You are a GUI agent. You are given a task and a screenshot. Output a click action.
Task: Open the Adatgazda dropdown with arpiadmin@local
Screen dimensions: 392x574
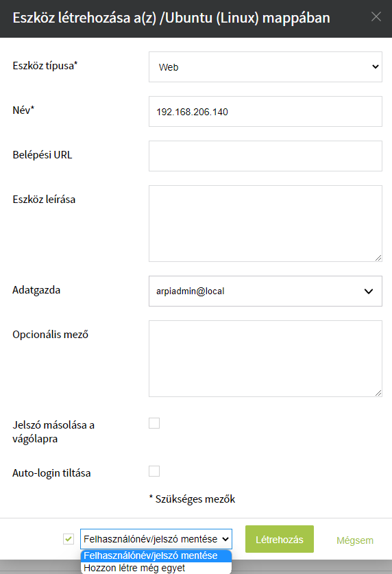265,291
